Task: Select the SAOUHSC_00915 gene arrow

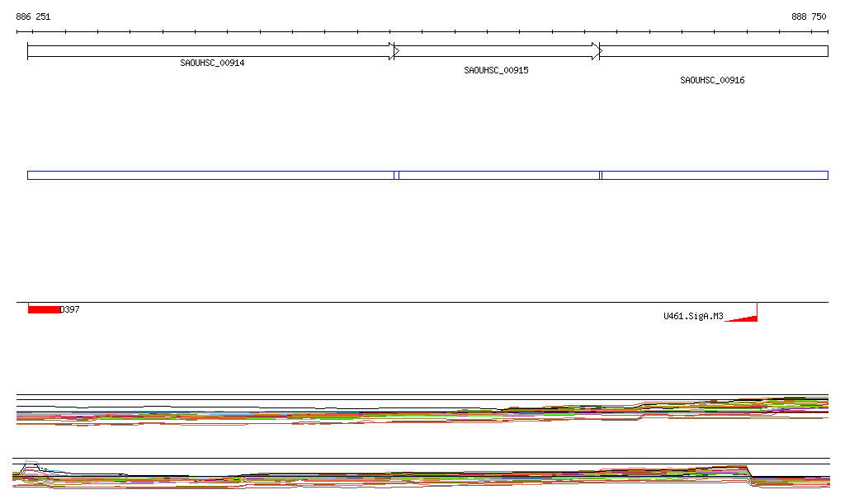Action: point(495,51)
